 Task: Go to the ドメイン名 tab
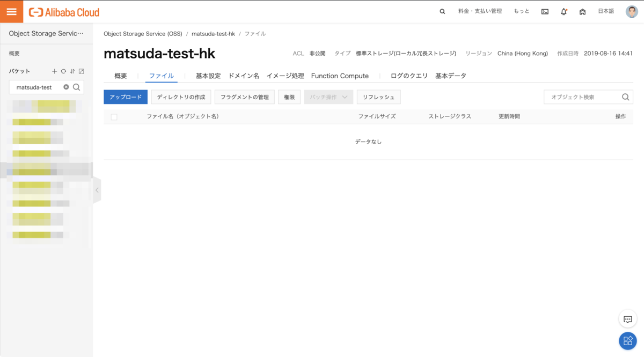tap(244, 76)
